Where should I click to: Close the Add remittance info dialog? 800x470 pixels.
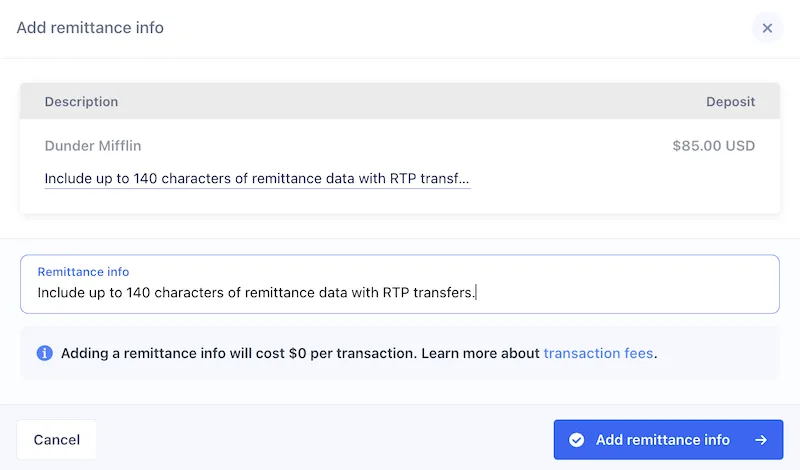pyautogui.click(x=767, y=28)
